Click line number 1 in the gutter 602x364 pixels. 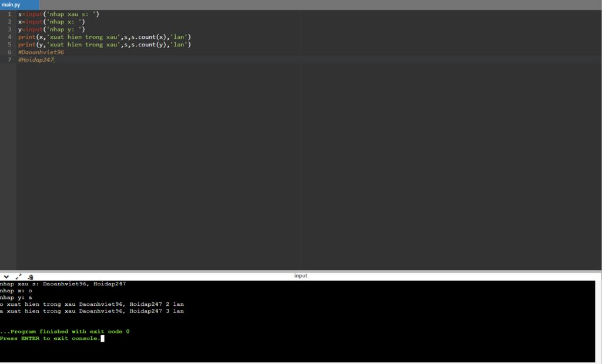[9, 14]
